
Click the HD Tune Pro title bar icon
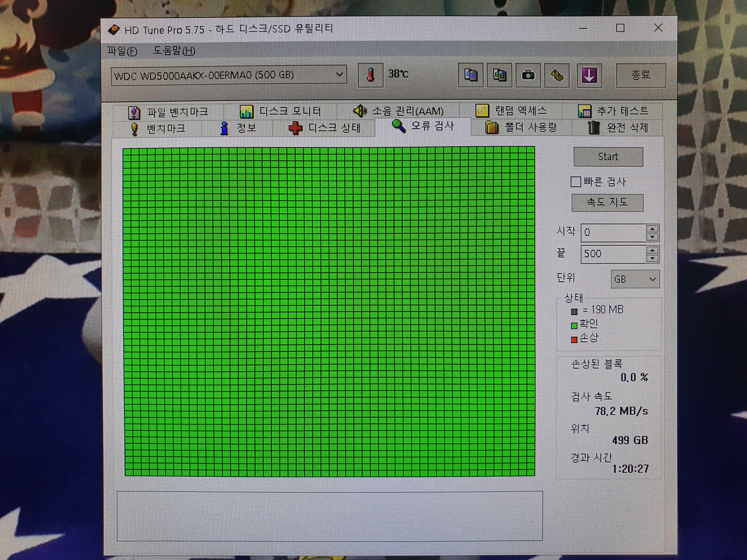[114, 30]
